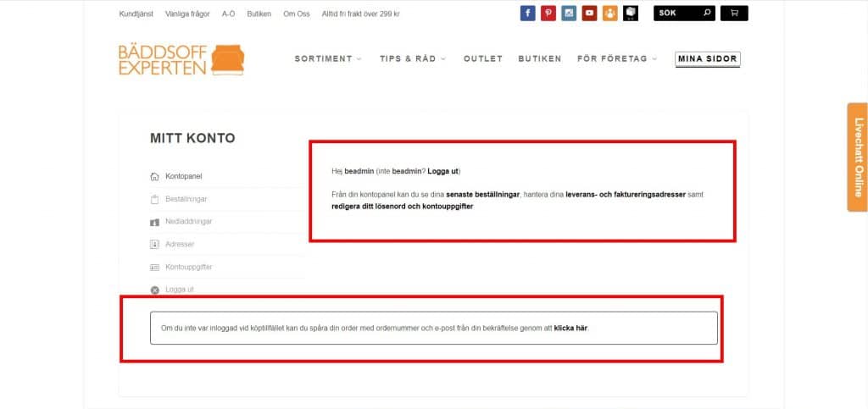This screenshot has width=868, height=409.
Task: Open Butiken in the top bar
Action: [x=259, y=14]
